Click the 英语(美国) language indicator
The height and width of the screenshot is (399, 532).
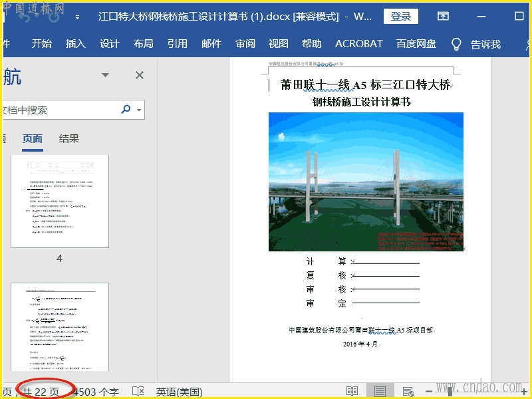[x=179, y=392]
